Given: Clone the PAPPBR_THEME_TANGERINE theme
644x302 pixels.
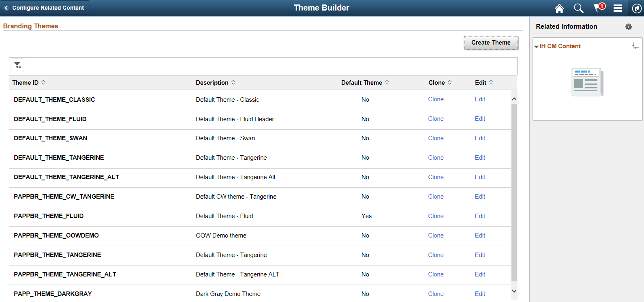Looking at the screenshot, I should click(x=436, y=255).
